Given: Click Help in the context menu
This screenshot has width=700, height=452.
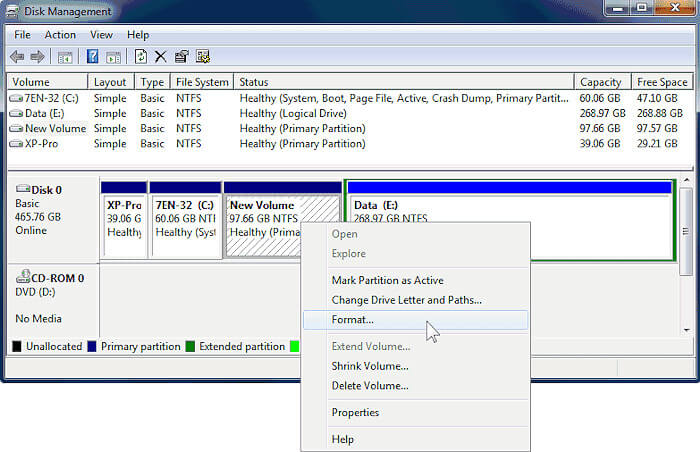Looking at the screenshot, I should 415,439.
